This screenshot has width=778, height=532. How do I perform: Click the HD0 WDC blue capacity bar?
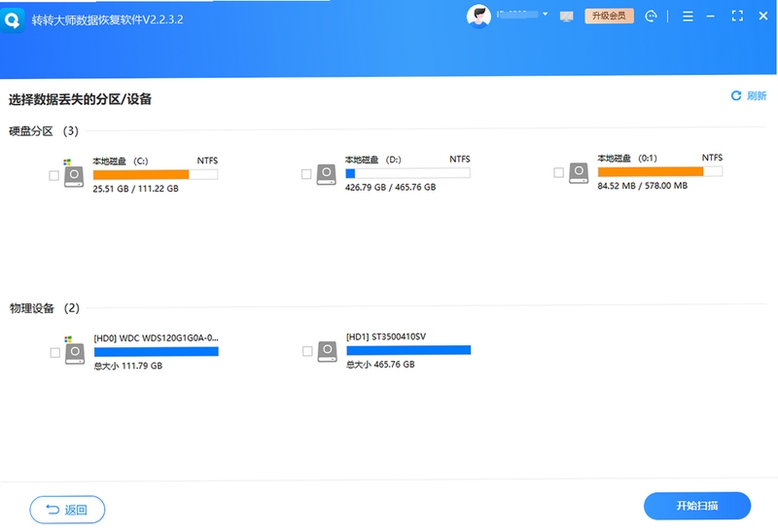click(x=157, y=352)
